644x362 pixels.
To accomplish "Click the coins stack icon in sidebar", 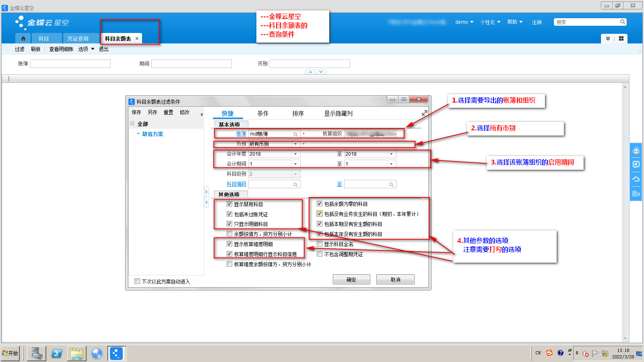I will point(636,193).
